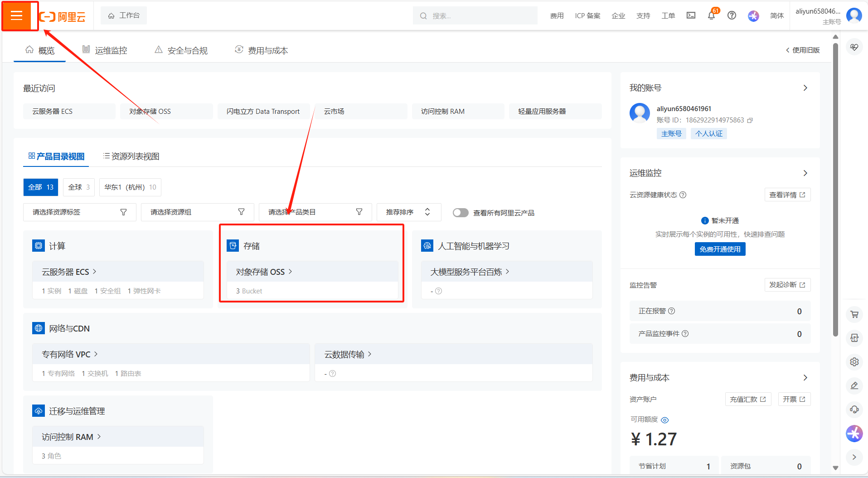Show help for active alarms
868x478 pixels.
click(x=672, y=311)
